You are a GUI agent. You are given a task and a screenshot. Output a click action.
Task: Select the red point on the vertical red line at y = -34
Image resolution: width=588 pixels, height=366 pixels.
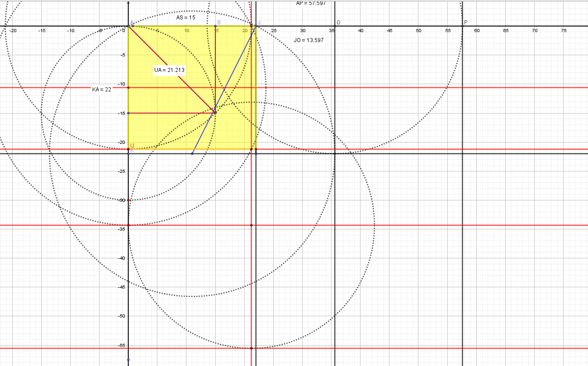[x=251, y=225]
